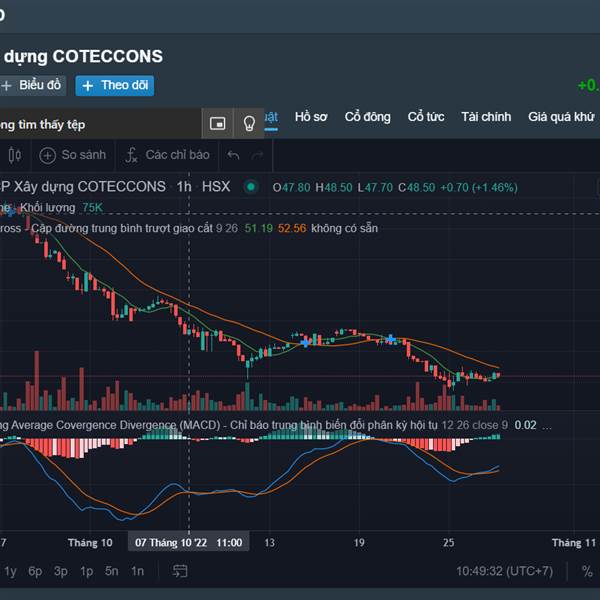Click the green market status dot

[x=251, y=187]
